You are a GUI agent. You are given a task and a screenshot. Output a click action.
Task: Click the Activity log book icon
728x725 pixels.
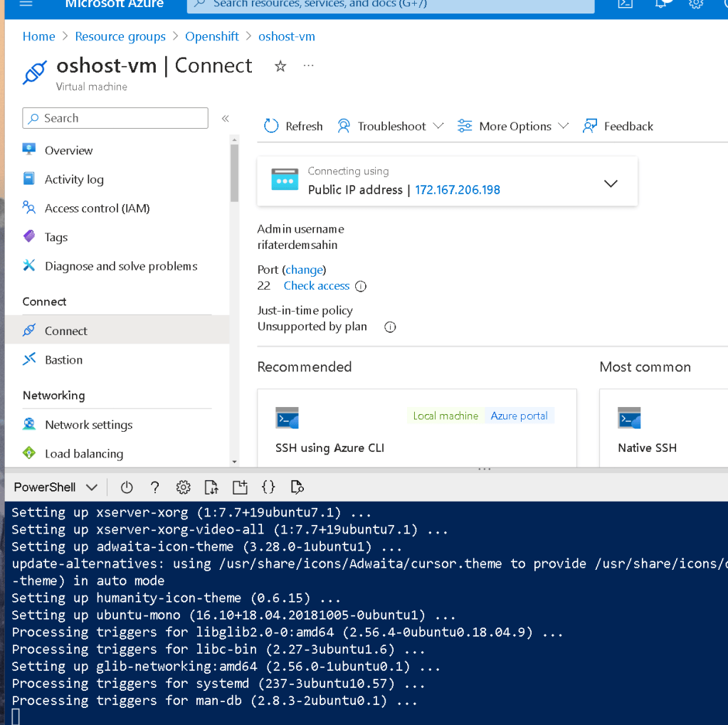click(28, 179)
